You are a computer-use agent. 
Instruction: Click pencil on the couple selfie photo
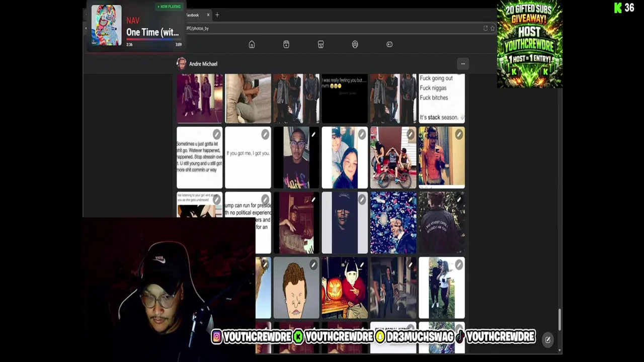point(362,134)
